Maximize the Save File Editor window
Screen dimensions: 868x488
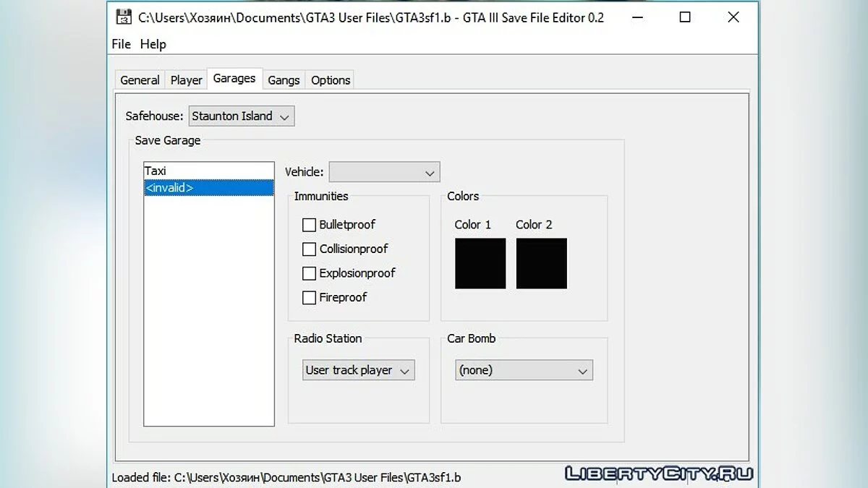click(685, 17)
